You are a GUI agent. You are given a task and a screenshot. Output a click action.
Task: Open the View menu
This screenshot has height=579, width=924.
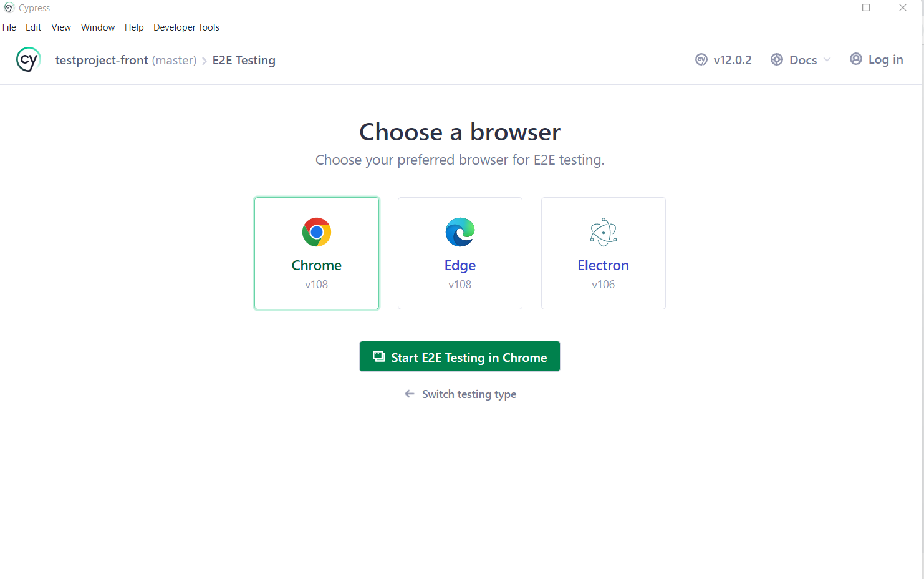pos(60,27)
